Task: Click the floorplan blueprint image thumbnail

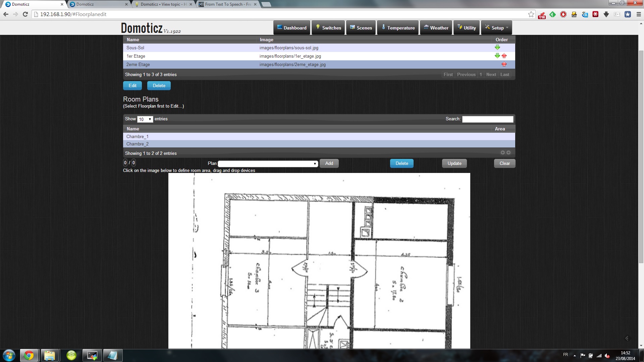Action: (318, 261)
